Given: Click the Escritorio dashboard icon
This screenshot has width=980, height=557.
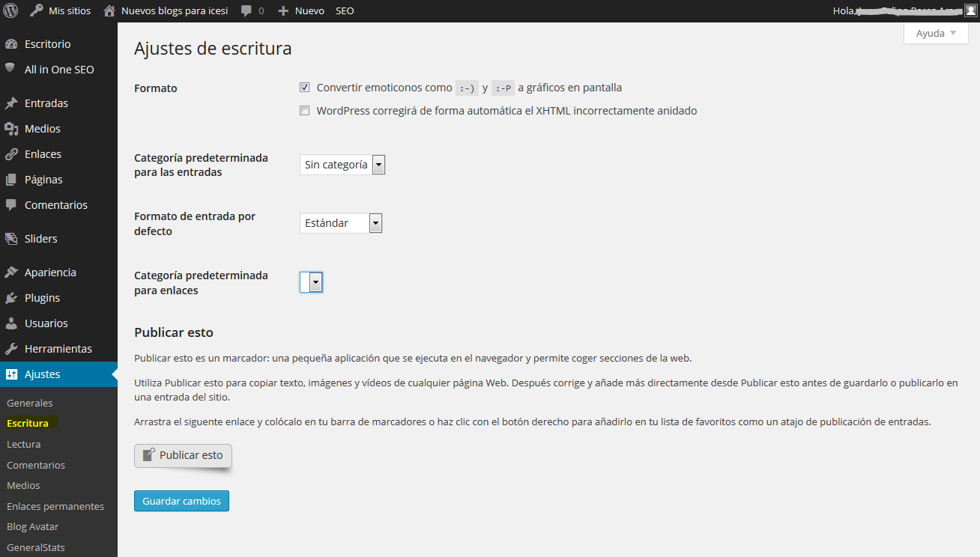Looking at the screenshot, I should click(x=11, y=44).
